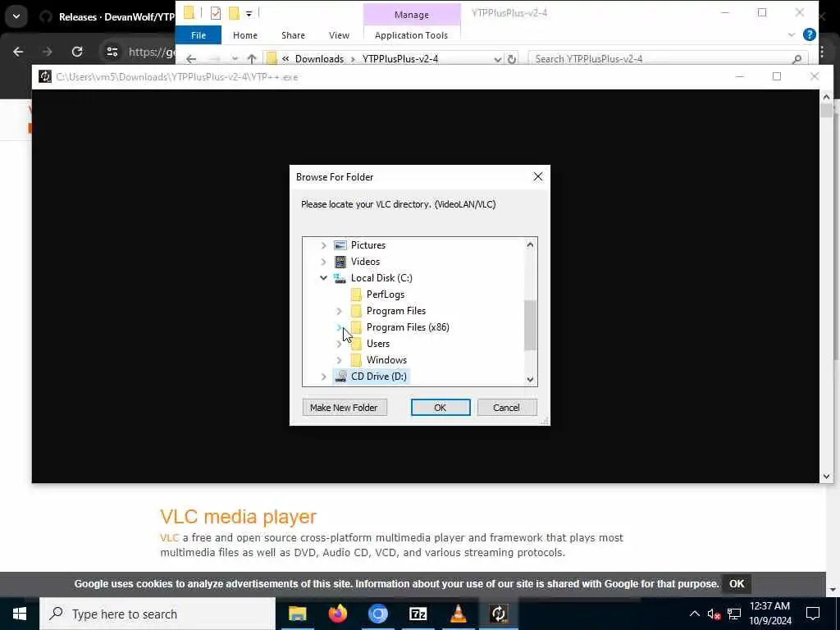The width and height of the screenshot is (840, 630).
Task: Open Customize Quick Access Toolbar dropdown
Action: tap(249, 13)
